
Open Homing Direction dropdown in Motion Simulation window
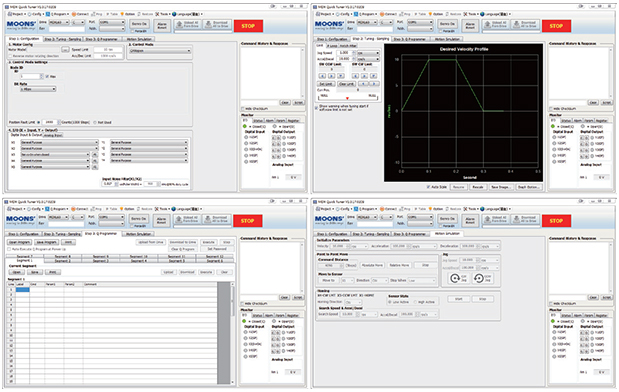coord(353,302)
